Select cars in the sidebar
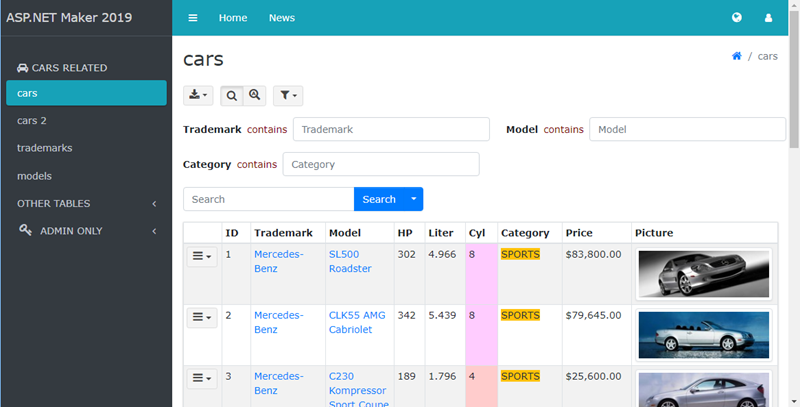The image size is (800, 407). click(x=86, y=93)
